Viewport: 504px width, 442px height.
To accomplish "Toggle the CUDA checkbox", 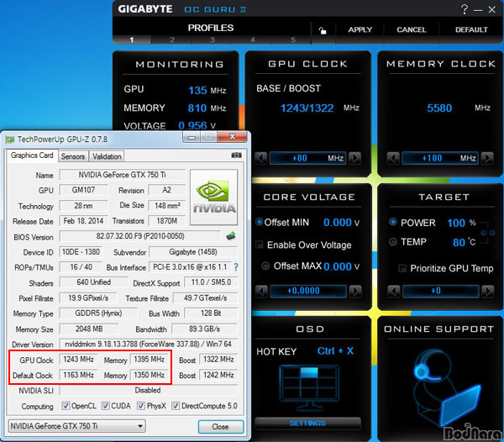I will pos(106,406).
